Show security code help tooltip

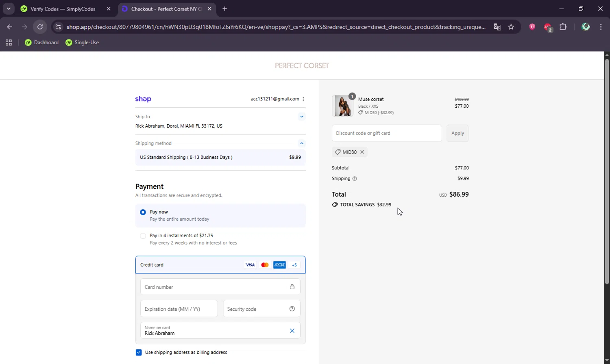click(292, 309)
